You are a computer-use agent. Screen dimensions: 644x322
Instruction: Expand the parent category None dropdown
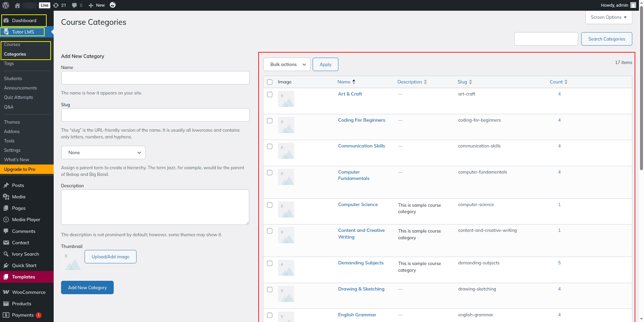pos(103,152)
